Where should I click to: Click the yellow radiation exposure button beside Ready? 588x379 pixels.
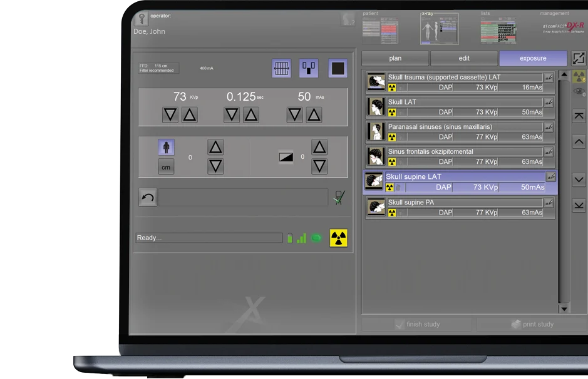point(339,238)
